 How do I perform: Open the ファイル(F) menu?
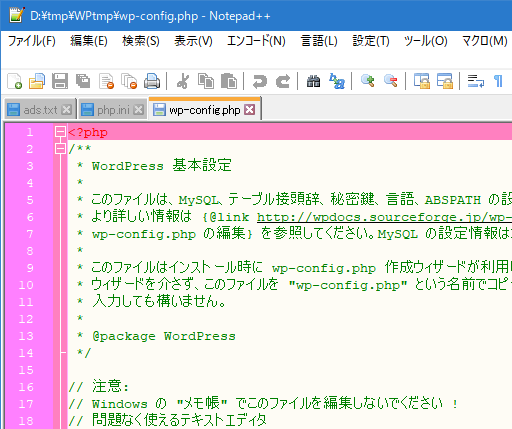pos(32,41)
